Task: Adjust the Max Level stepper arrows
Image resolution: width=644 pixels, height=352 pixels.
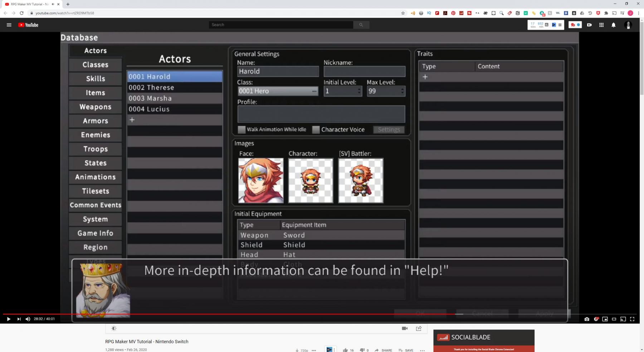Action: pyautogui.click(x=402, y=91)
